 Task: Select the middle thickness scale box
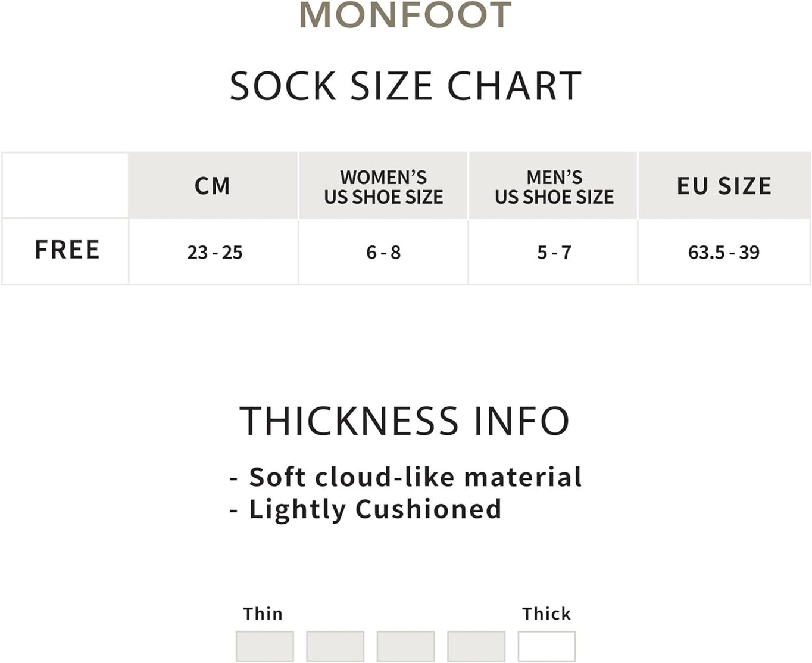(405, 646)
